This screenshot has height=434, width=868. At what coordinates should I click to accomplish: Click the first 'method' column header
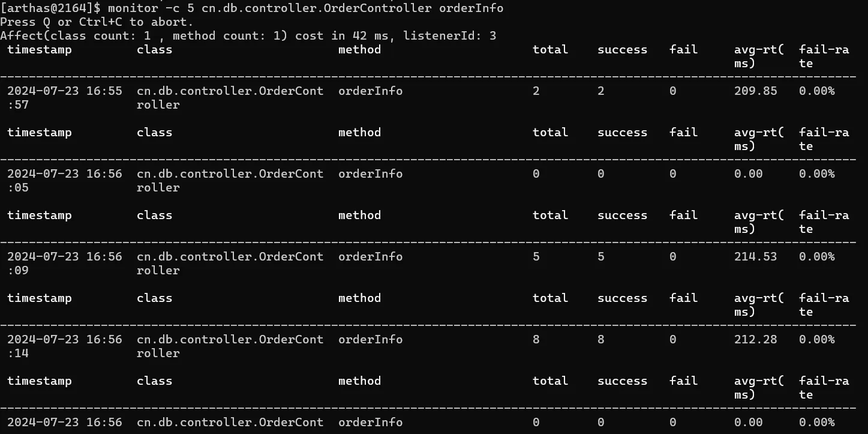359,49
